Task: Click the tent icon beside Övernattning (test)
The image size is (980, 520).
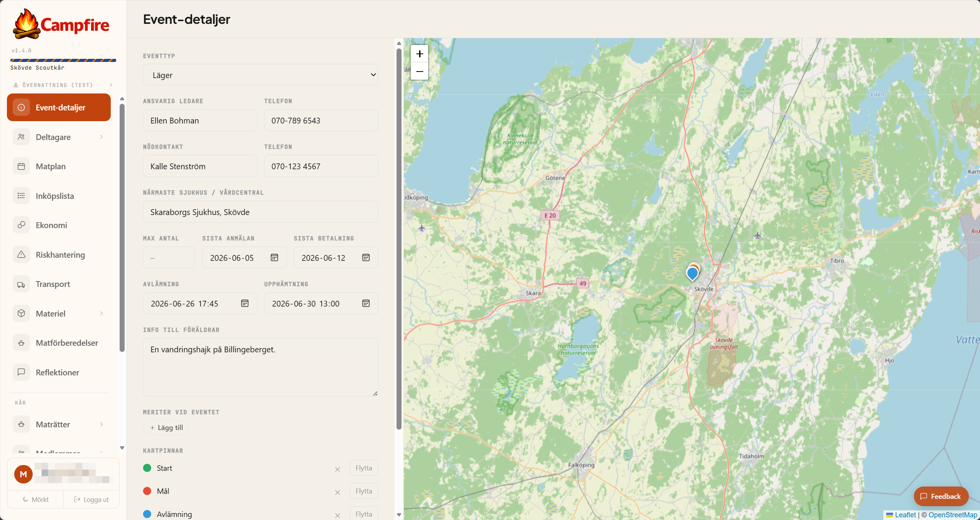Action: tap(16, 85)
